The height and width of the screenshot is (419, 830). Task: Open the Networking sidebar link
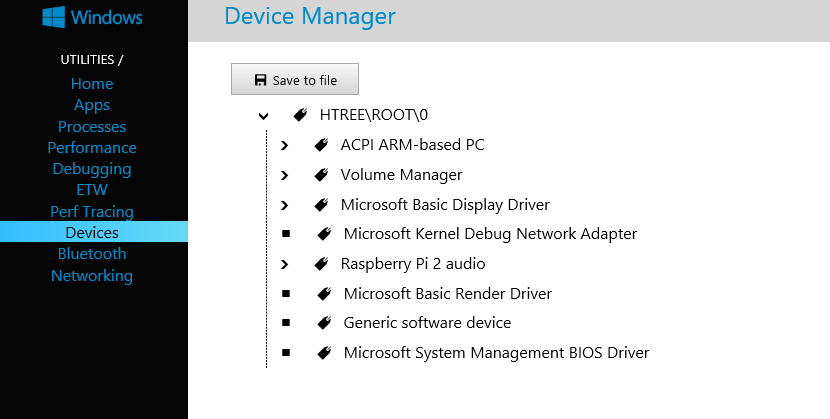coord(92,276)
